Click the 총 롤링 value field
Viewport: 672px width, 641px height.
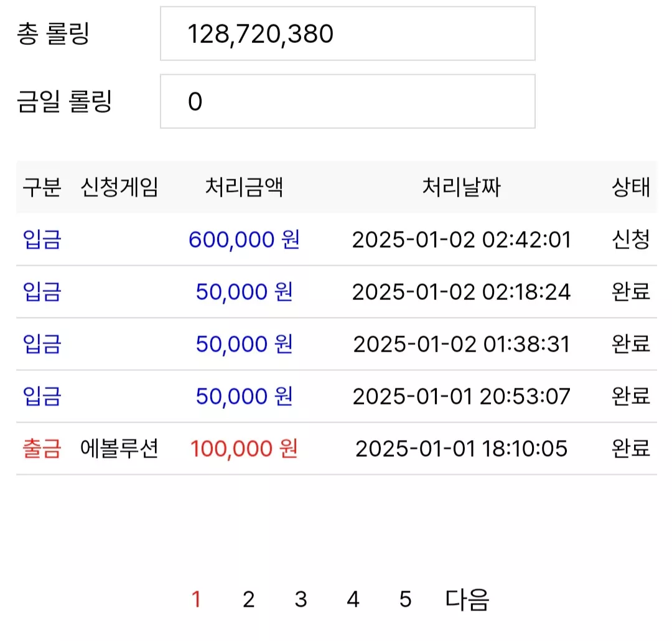click(348, 34)
